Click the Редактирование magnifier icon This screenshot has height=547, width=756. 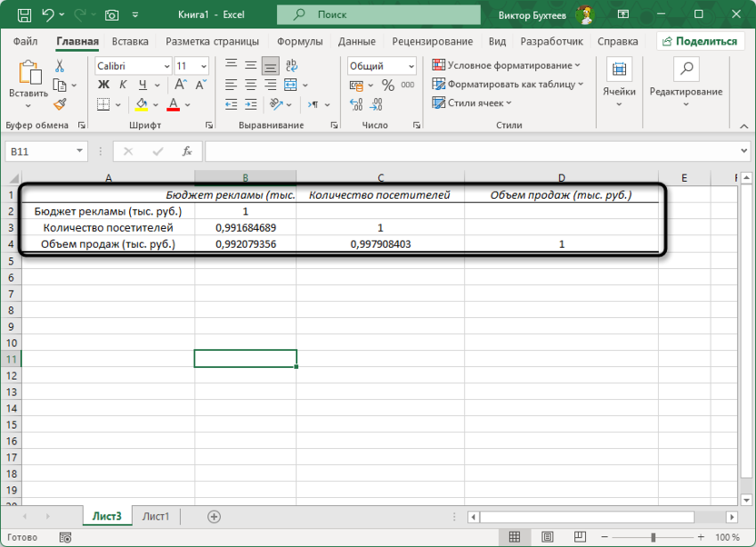point(686,71)
